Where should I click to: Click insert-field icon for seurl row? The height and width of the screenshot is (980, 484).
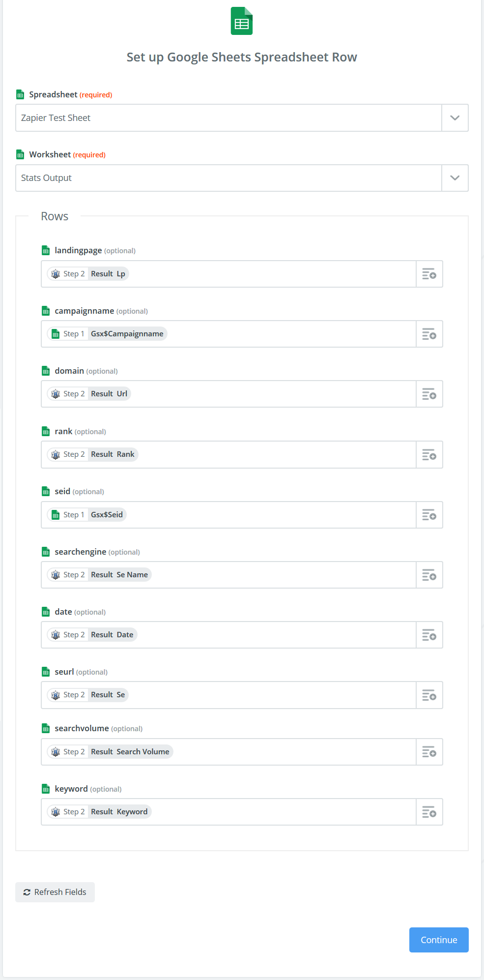(429, 695)
